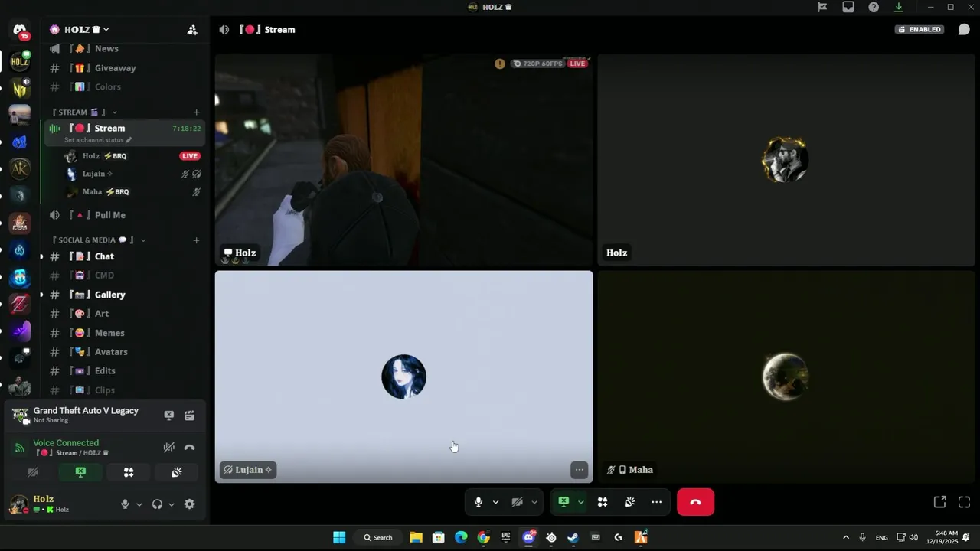
Task: Open output device options in user panel
Action: click(171, 504)
